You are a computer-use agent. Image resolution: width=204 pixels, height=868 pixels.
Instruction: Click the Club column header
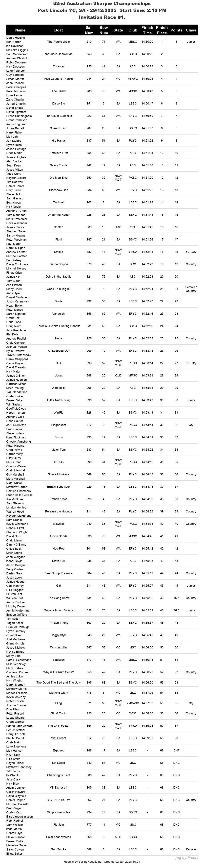(133, 30)
